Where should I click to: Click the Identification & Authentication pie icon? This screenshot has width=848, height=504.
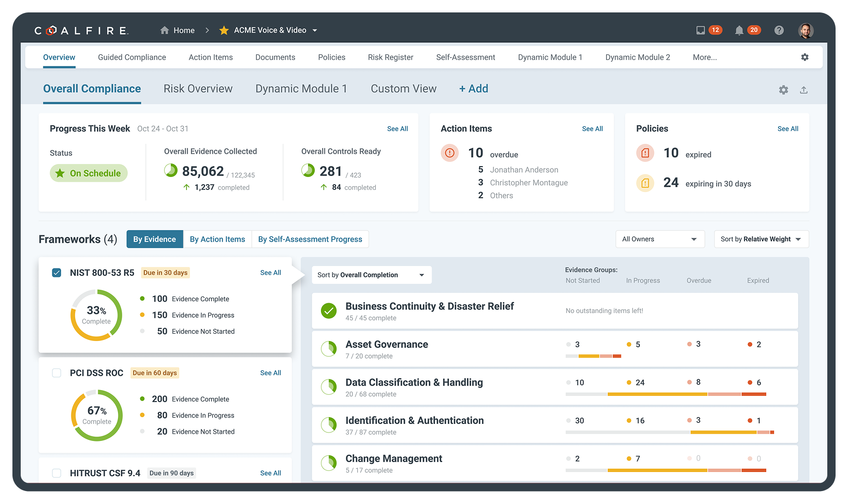coord(329,425)
